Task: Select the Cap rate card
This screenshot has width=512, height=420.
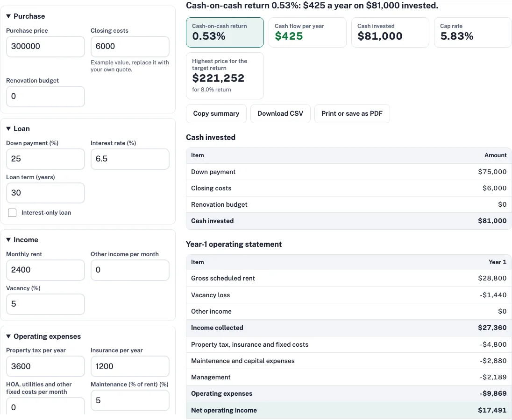Action: (473, 32)
